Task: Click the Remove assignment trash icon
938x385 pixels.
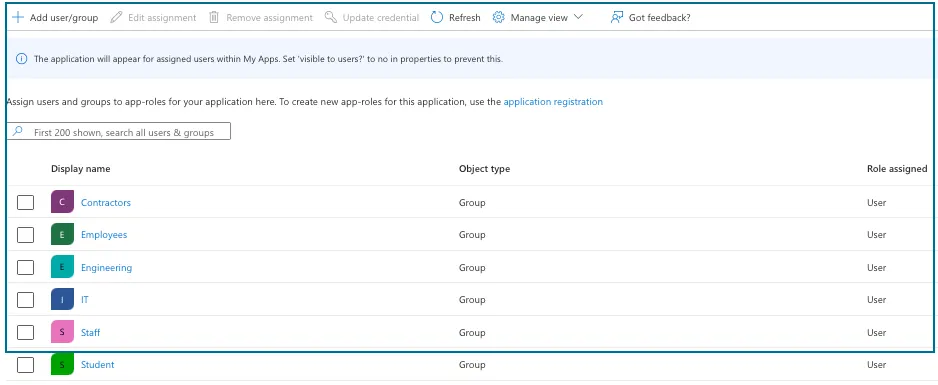Action: 214,17
